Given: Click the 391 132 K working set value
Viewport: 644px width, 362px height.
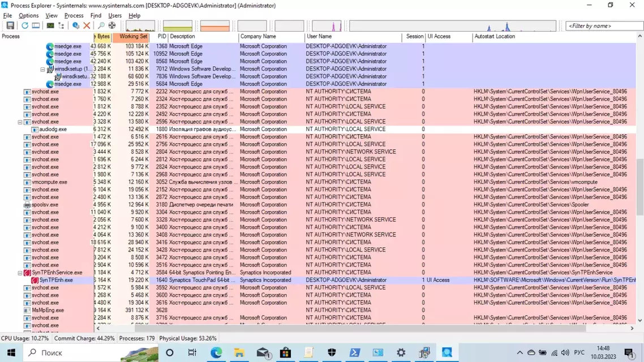Looking at the screenshot, I should coord(137,311).
